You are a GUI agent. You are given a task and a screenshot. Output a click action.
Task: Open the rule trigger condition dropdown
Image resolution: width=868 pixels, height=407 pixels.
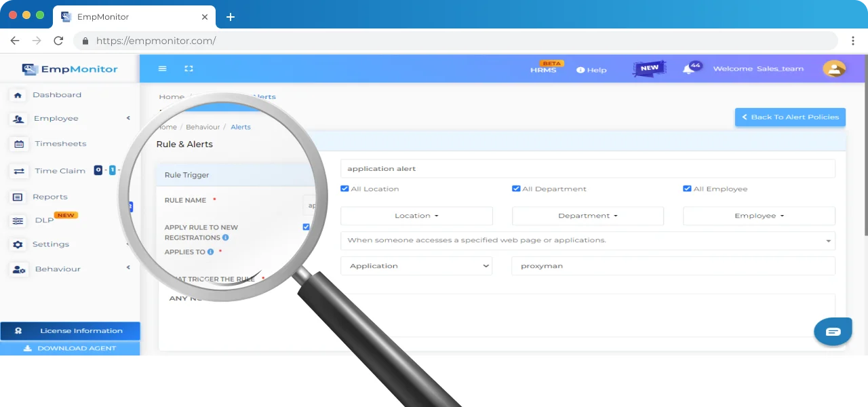point(588,241)
